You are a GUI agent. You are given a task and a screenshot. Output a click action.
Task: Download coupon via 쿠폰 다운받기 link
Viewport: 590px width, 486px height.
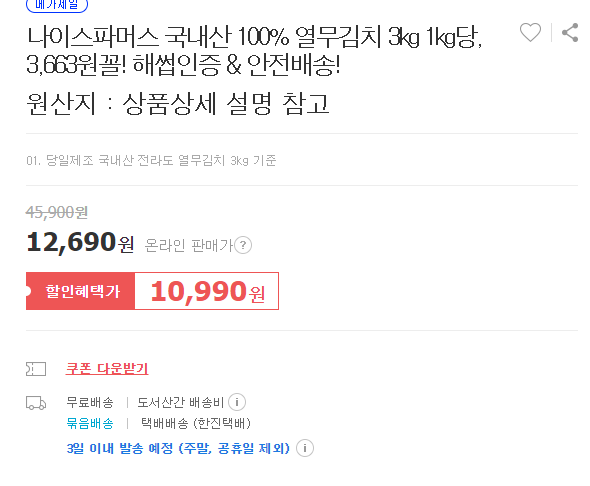click(x=107, y=369)
